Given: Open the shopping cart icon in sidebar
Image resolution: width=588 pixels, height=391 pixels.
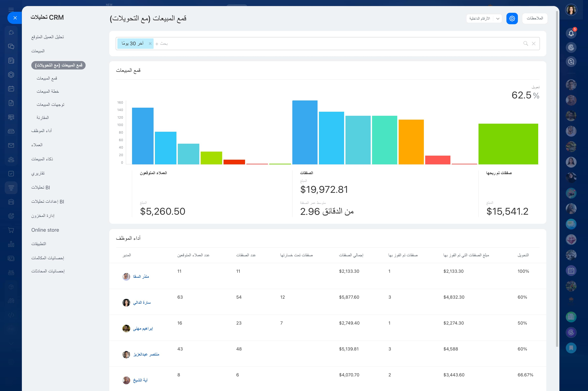Looking at the screenshot, I should (11, 230).
